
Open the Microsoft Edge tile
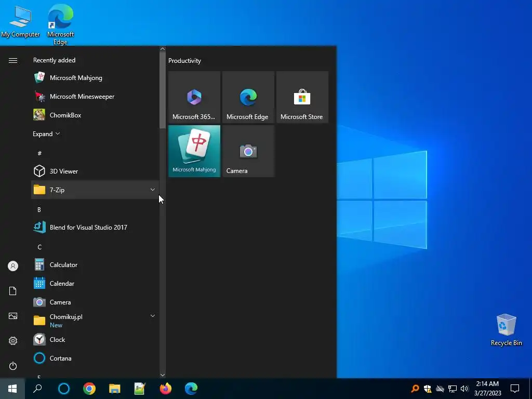pos(248,97)
